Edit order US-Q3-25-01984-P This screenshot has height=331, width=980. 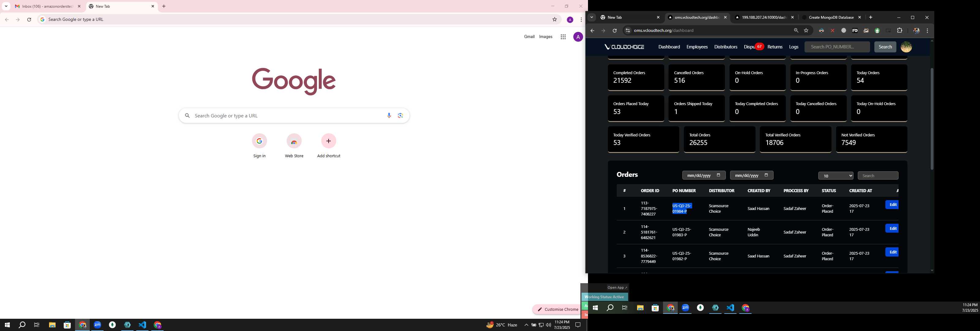pyautogui.click(x=892, y=205)
